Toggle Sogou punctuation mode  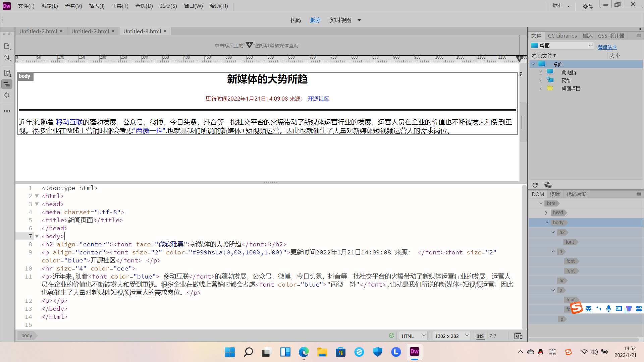599,309
